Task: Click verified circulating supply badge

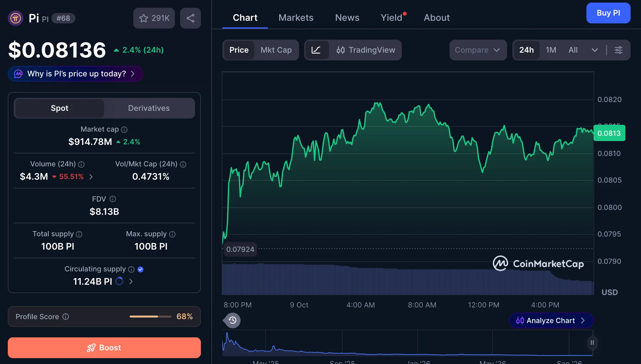Action: coord(140,269)
